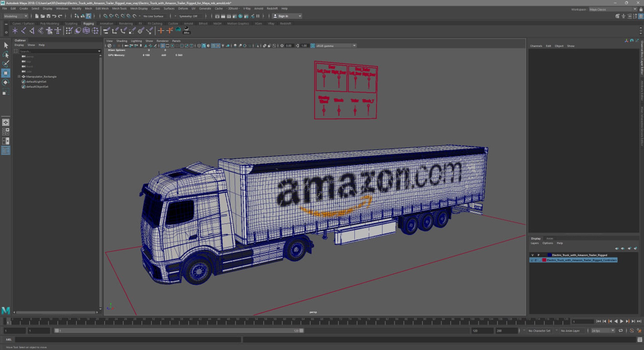Expand Manipulator_Rectangle node in Outliner

[19, 77]
